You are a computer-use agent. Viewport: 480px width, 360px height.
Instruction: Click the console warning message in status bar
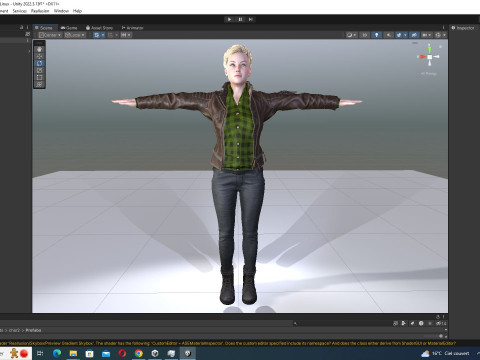[x=228, y=343]
